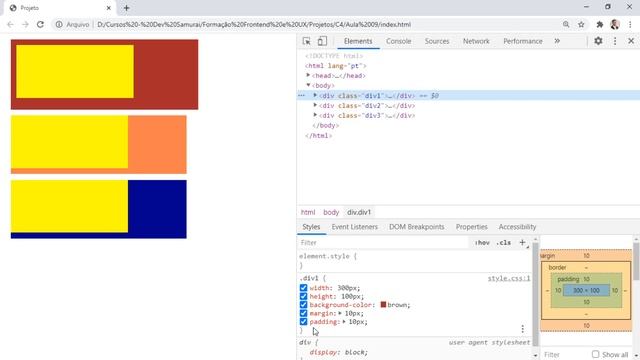Select the closing </body> tag row
Screen dimensions: 640x360
(x=325, y=125)
